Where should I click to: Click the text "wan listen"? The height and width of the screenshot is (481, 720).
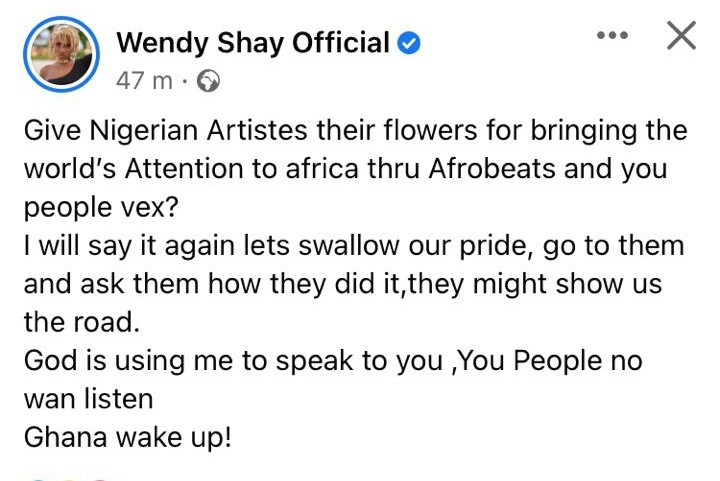[x=88, y=399]
